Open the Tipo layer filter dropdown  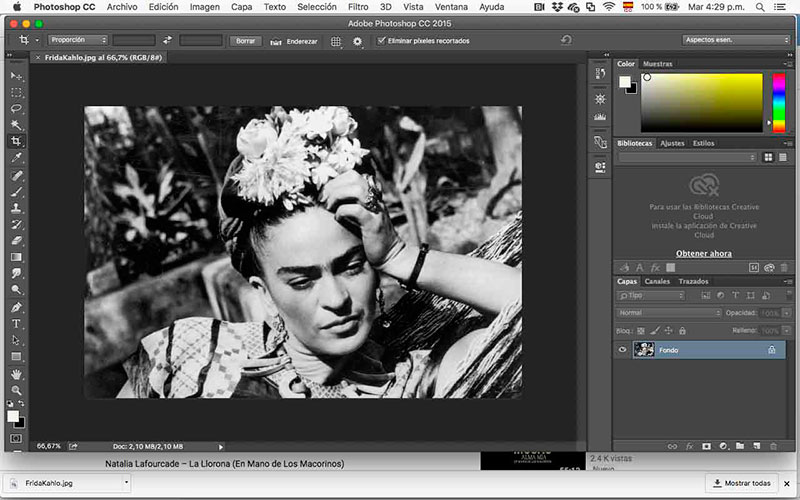(650, 295)
